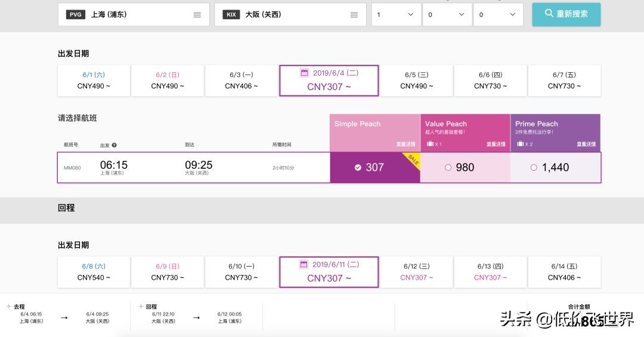This screenshot has width=644, height=337.
Task: Open the middle passenger count dropdown
Action: 446,15
